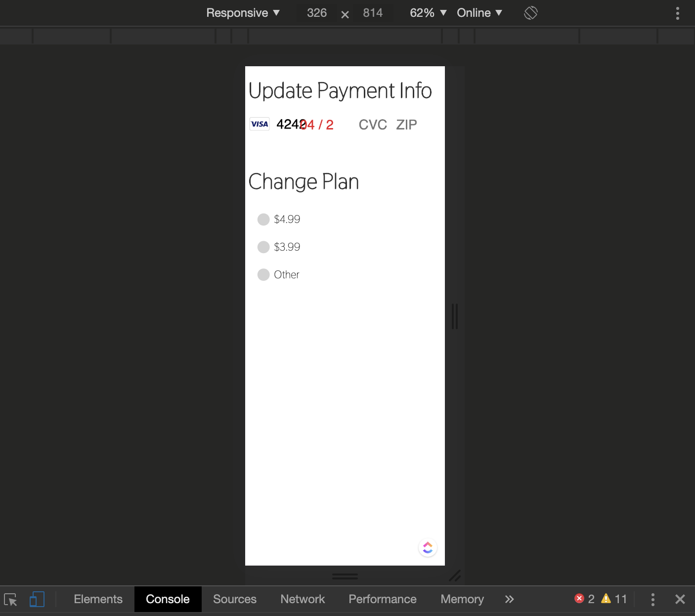Image resolution: width=695 pixels, height=616 pixels.
Task: Click the CVC input field
Action: [373, 125]
